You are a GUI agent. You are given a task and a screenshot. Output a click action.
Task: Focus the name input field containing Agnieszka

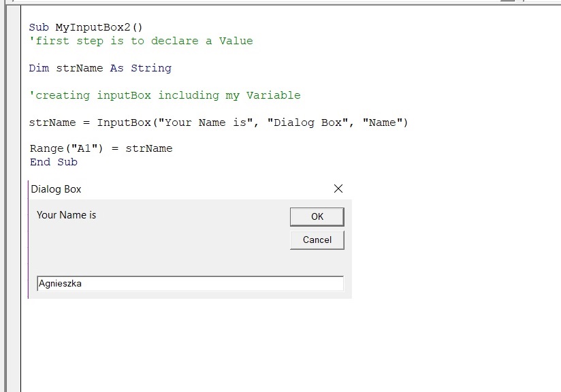[190, 284]
